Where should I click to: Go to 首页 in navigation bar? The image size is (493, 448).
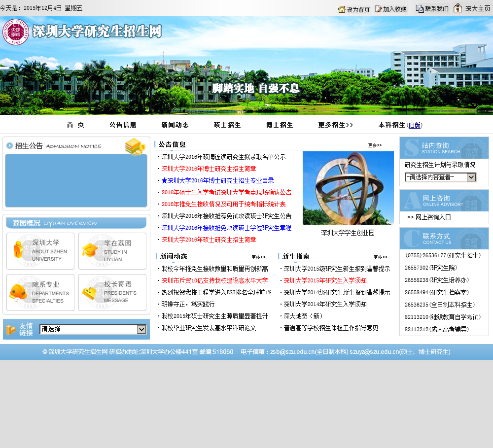tap(75, 125)
